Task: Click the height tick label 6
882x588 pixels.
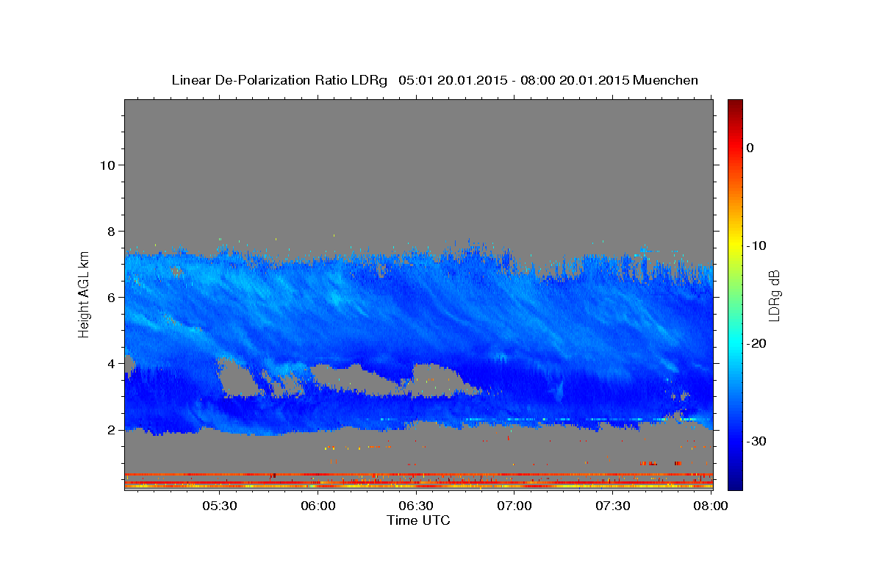Action: tap(110, 297)
